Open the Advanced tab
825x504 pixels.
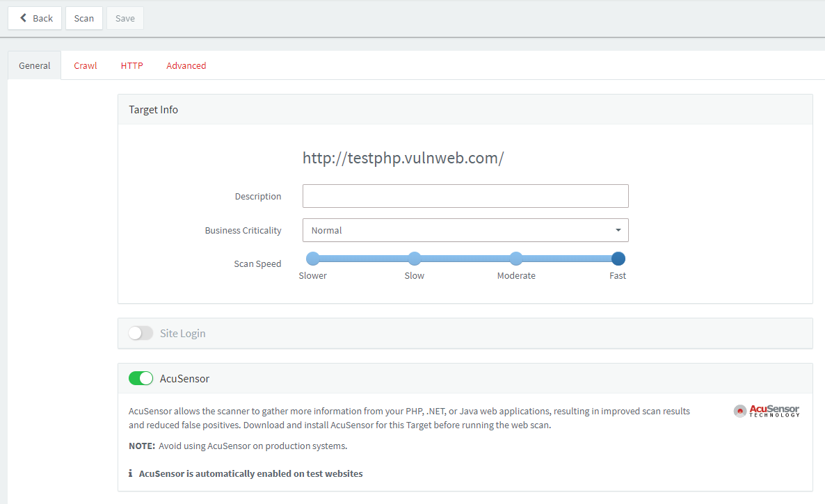pos(186,65)
